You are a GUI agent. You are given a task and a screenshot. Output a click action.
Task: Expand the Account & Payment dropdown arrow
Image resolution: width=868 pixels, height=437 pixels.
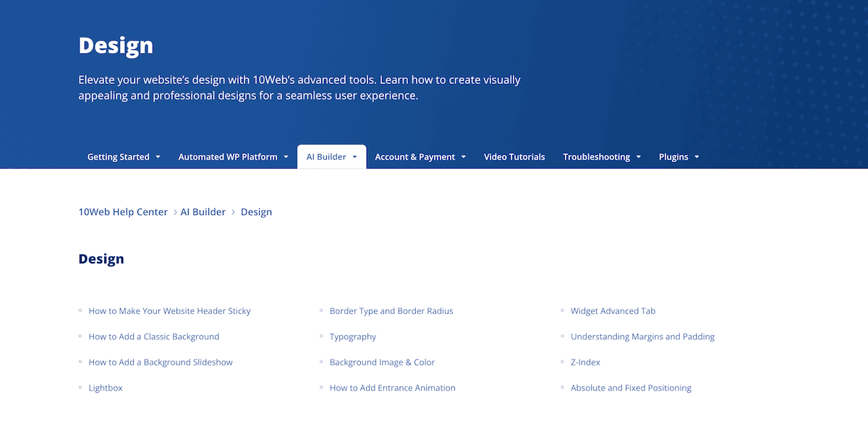click(463, 157)
